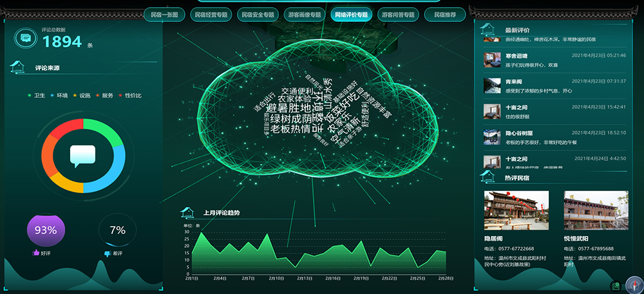This screenshot has width=644, height=294.
Task: Click the chat bubble icon beside 1894
Action: pyautogui.click(x=26, y=39)
